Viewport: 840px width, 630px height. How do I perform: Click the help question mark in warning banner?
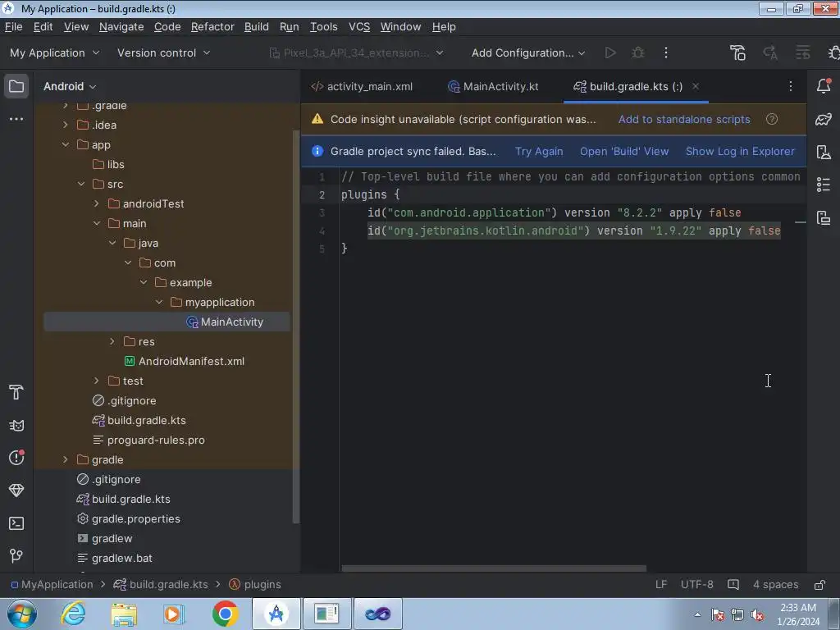pos(772,119)
